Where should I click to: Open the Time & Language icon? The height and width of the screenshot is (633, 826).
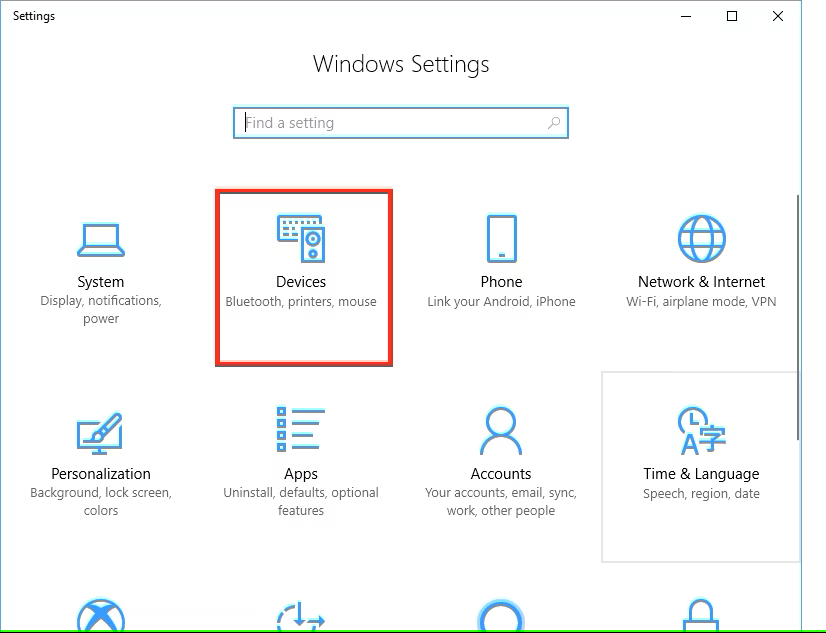point(701,430)
